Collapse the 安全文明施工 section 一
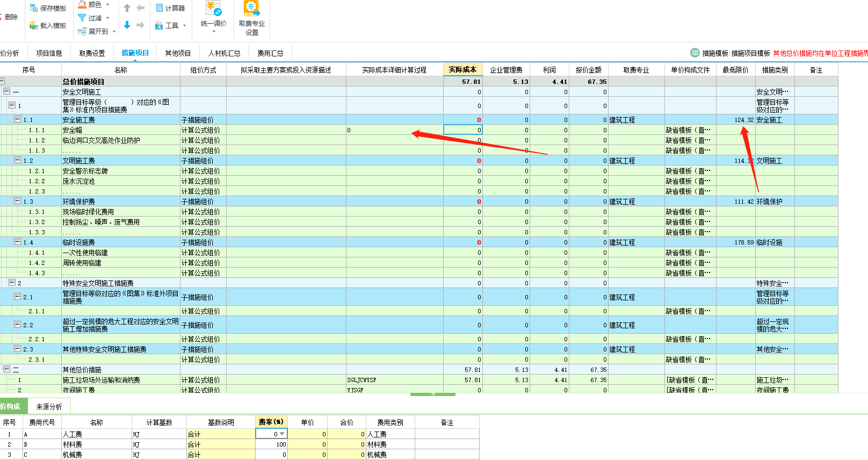The width and height of the screenshot is (868, 460). pyautogui.click(x=7, y=91)
